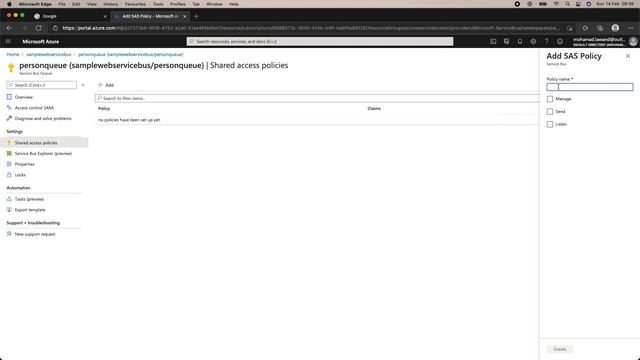This screenshot has width=640, height=360.
Task: Click the resource menu Search box
Action: click(42, 85)
